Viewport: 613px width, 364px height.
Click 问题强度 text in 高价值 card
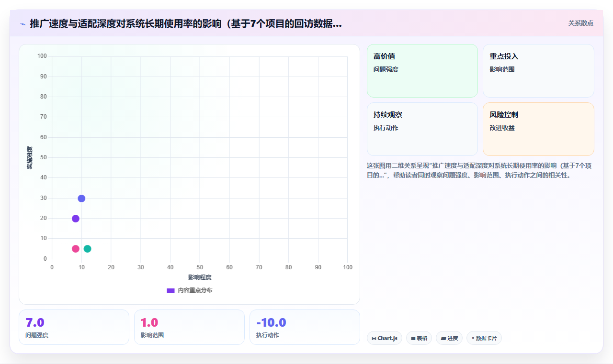pyautogui.click(x=386, y=69)
